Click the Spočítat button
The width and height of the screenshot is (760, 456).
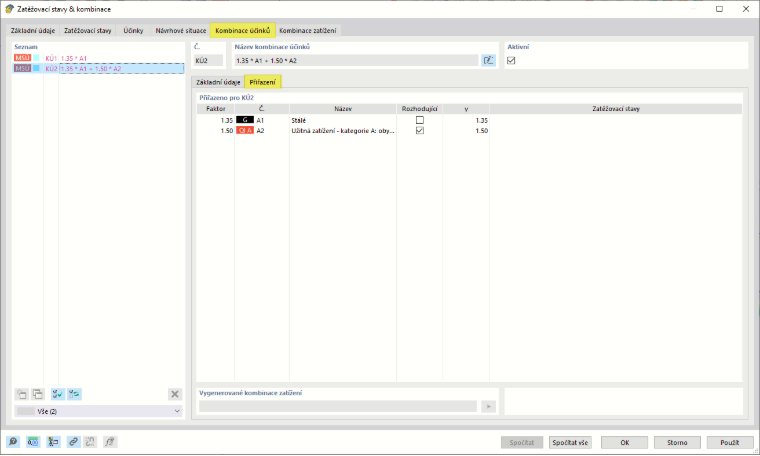pyautogui.click(x=522, y=442)
